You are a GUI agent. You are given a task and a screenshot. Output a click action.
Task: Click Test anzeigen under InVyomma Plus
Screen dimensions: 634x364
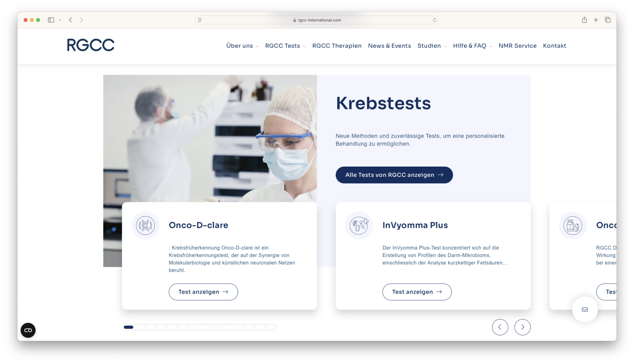(x=417, y=292)
